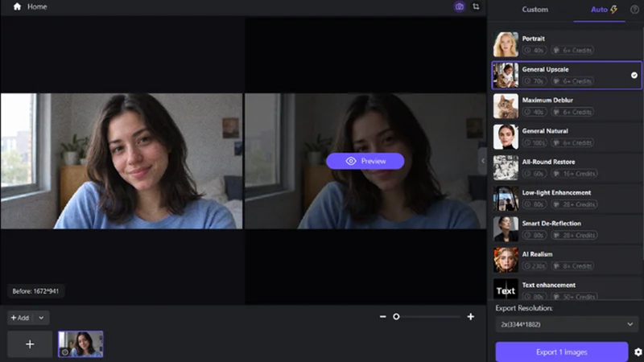Choose the Text enhancement model title

[x=549, y=285]
